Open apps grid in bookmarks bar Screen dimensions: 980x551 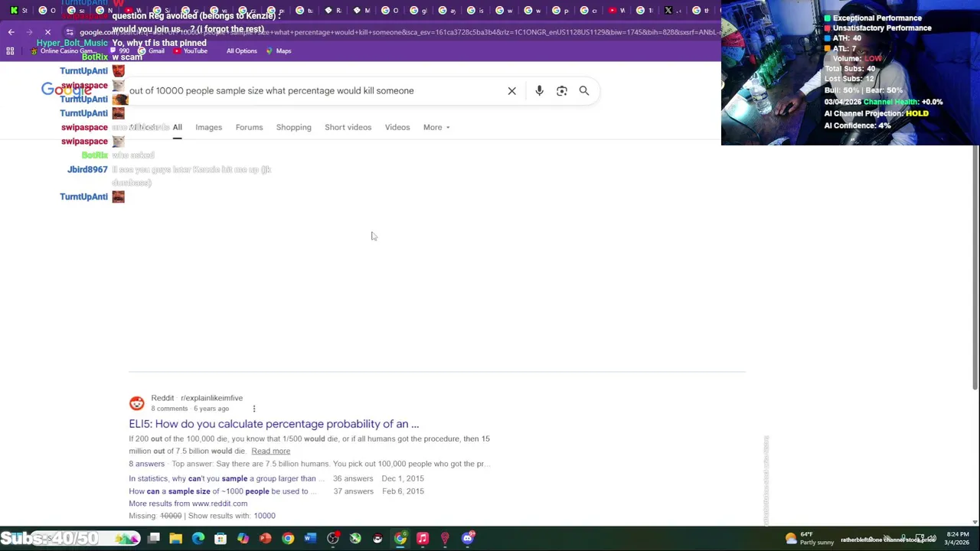point(10,51)
